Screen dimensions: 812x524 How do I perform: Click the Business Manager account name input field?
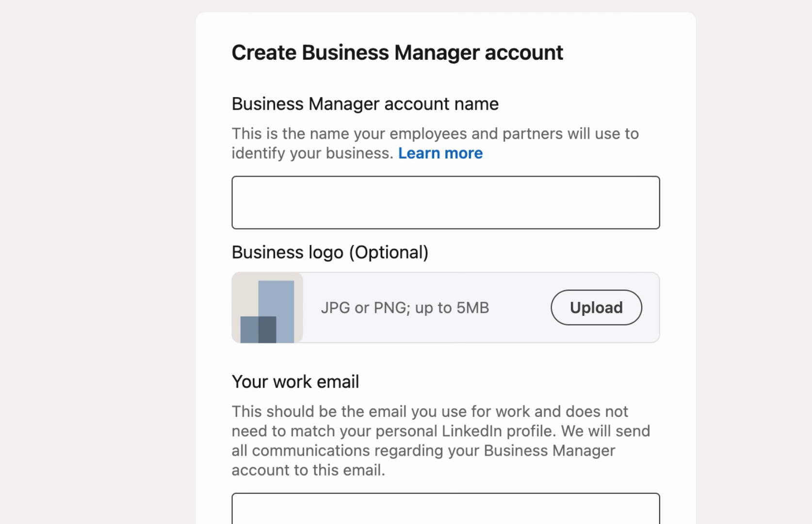point(445,202)
